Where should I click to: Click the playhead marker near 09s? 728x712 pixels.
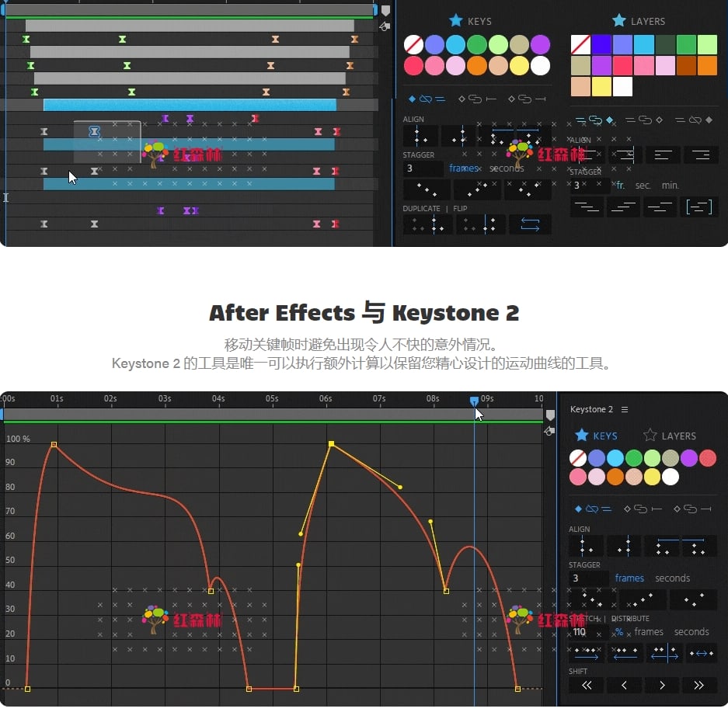click(474, 401)
